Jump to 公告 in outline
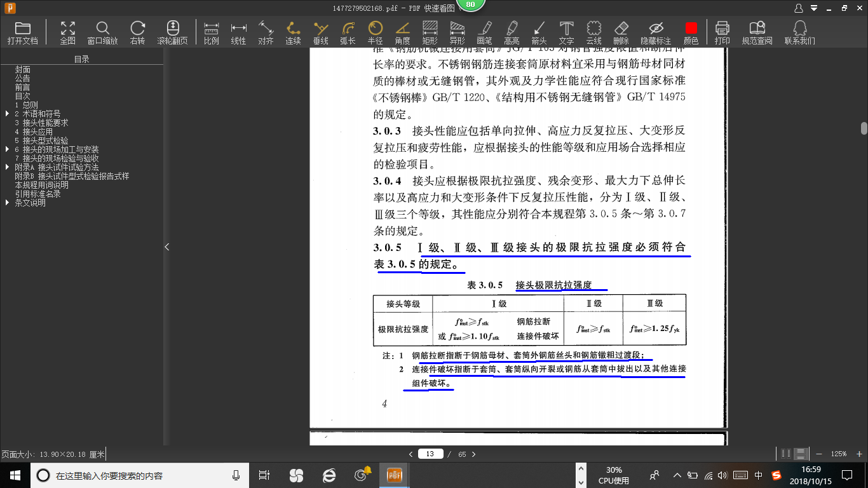The height and width of the screenshot is (488, 868). pyautogui.click(x=23, y=78)
